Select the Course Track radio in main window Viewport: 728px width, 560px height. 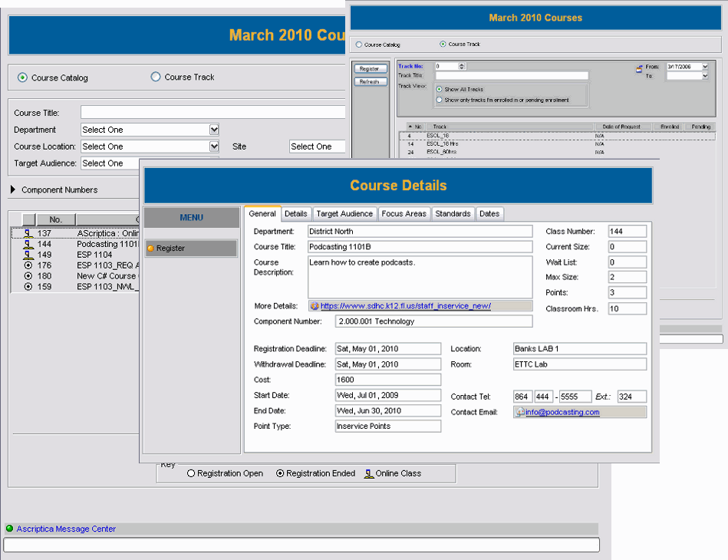pos(156,77)
